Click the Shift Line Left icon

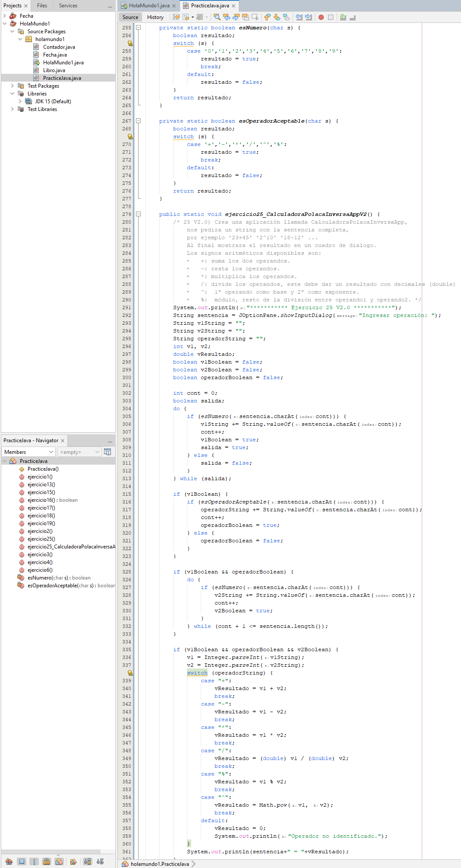click(299, 17)
